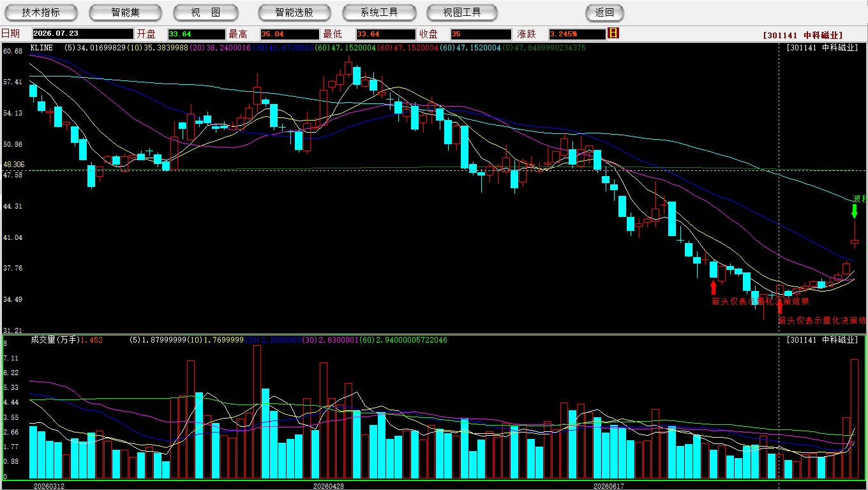The width and height of the screenshot is (868, 490).
Task: Click the 涨跌 field label
Action: pos(527,34)
